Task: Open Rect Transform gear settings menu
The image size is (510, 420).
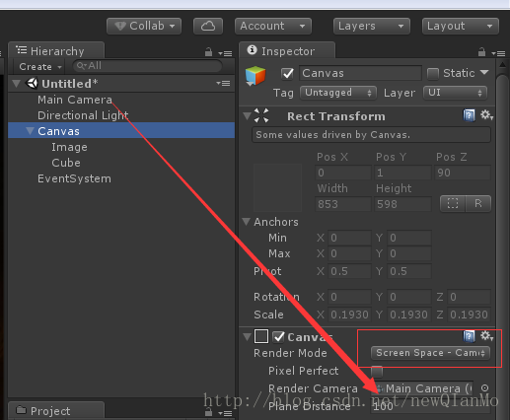Action: point(486,115)
